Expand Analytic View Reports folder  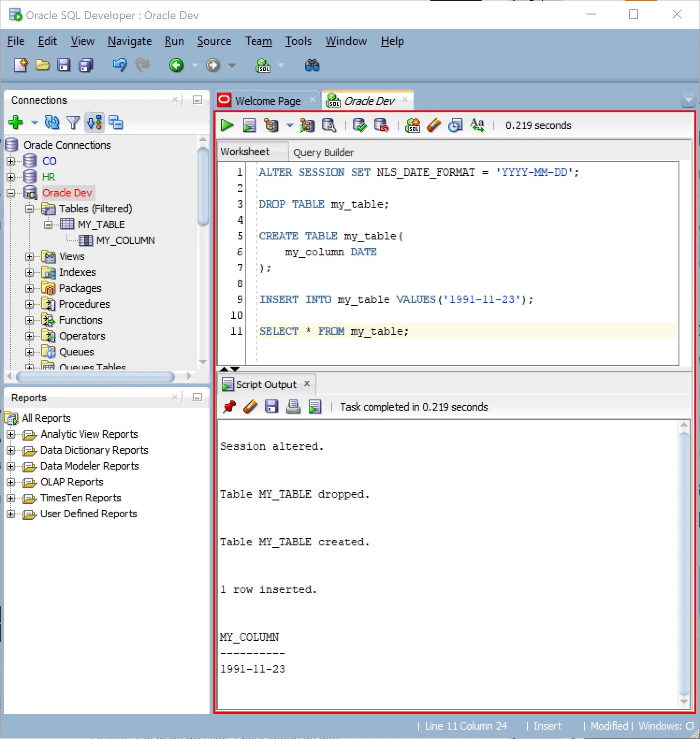11,434
